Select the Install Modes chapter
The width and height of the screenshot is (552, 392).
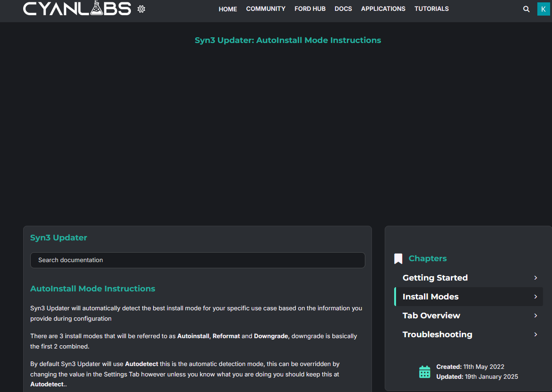click(x=431, y=297)
